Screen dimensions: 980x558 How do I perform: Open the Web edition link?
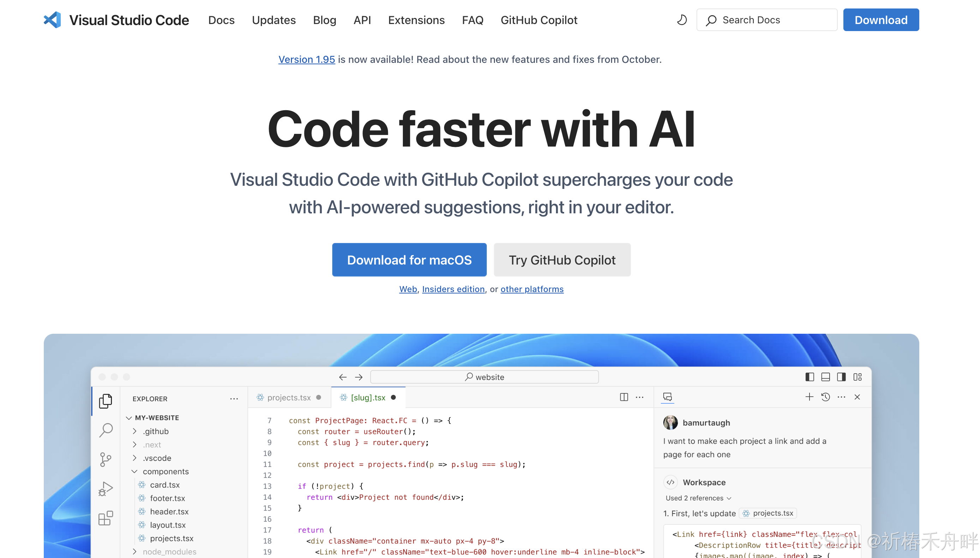point(408,289)
